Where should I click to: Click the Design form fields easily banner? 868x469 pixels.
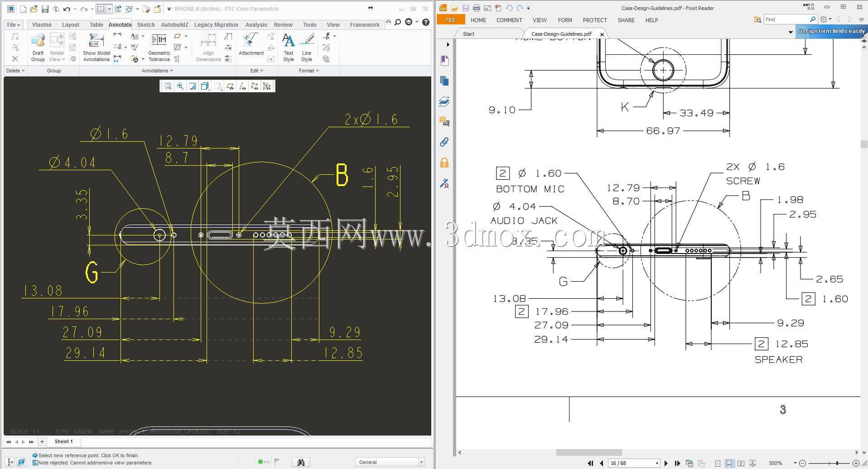(x=831, y=31)
